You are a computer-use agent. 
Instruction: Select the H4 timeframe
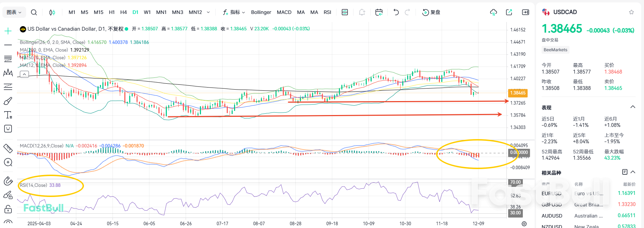click(123, 12)
